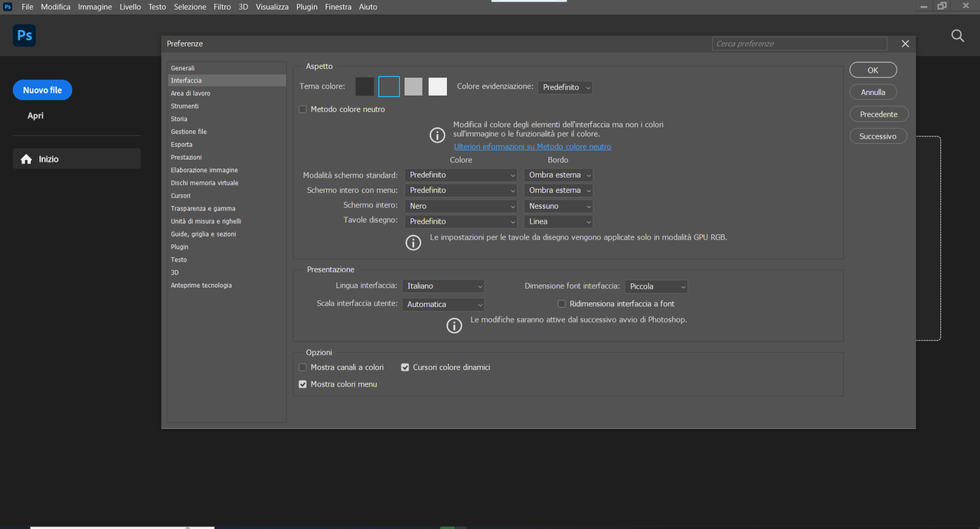Open the Selezione menu
The height and width of the screenshot is (529, 980).
(190, 7)
